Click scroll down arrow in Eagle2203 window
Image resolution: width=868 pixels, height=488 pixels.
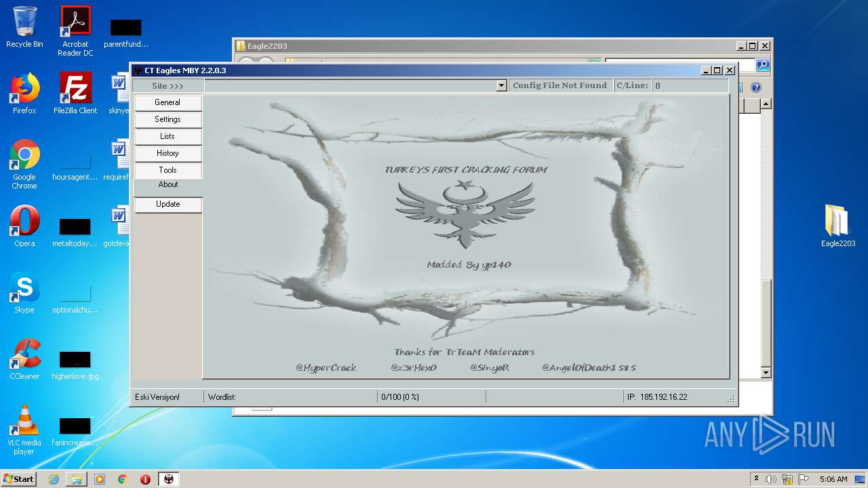pos(766,373)
